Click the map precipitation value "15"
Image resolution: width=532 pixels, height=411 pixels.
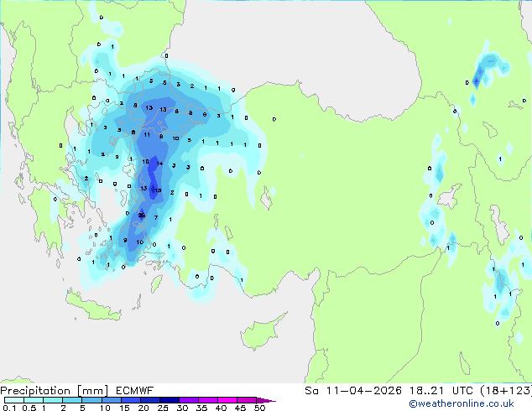click(x=158, y=190)
